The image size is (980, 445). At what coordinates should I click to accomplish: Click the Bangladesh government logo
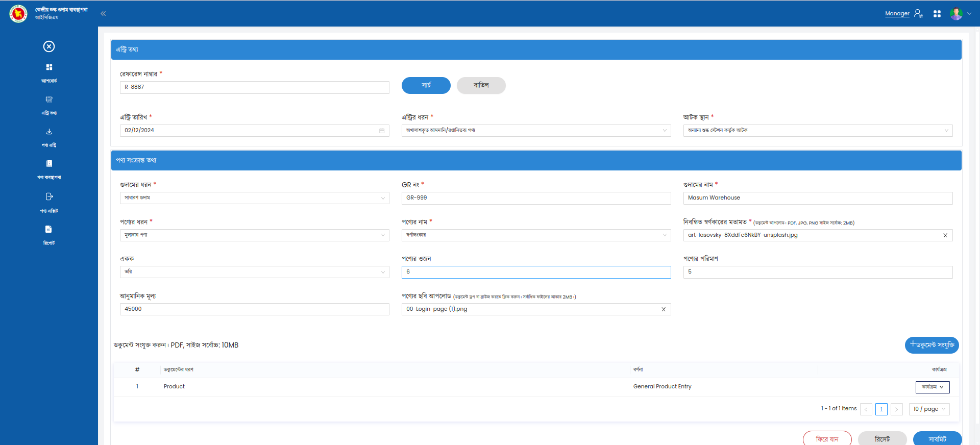[x=18, y=13]
